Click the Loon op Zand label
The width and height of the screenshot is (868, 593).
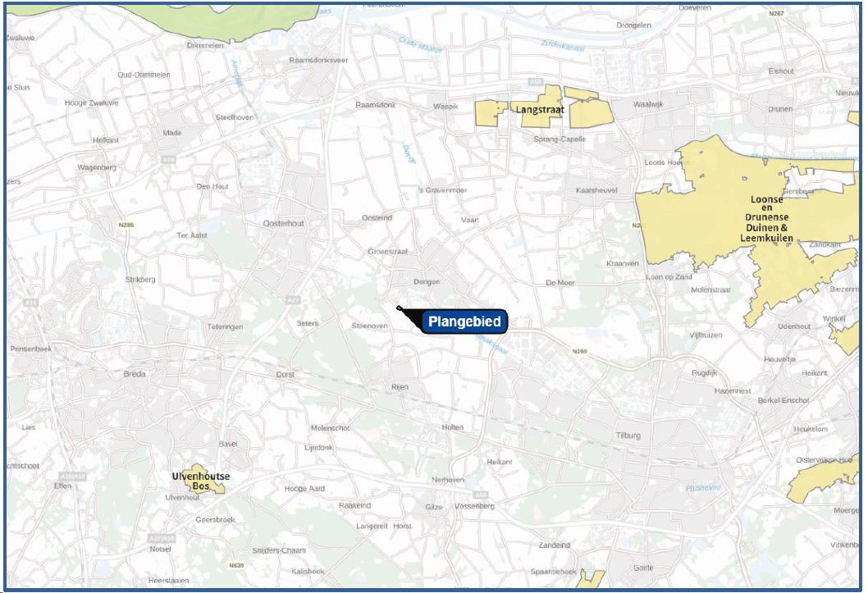669,276
